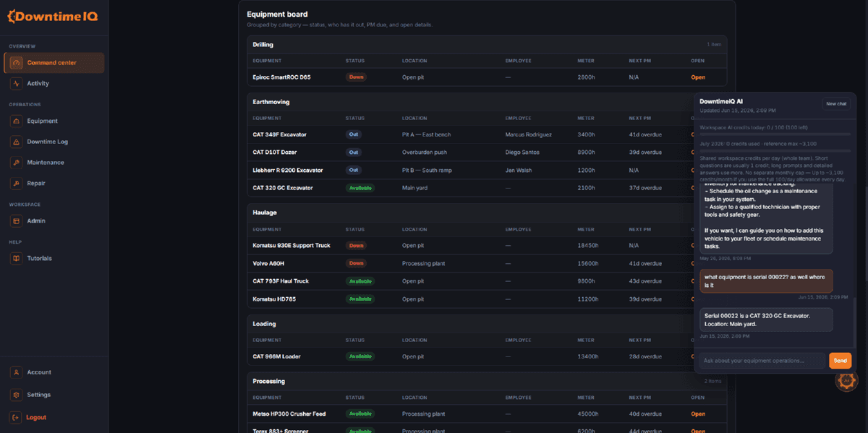Select CAT 320 GC Excavator row
Image resolution: width=868 pixels, height=433 pixels.
471,188
